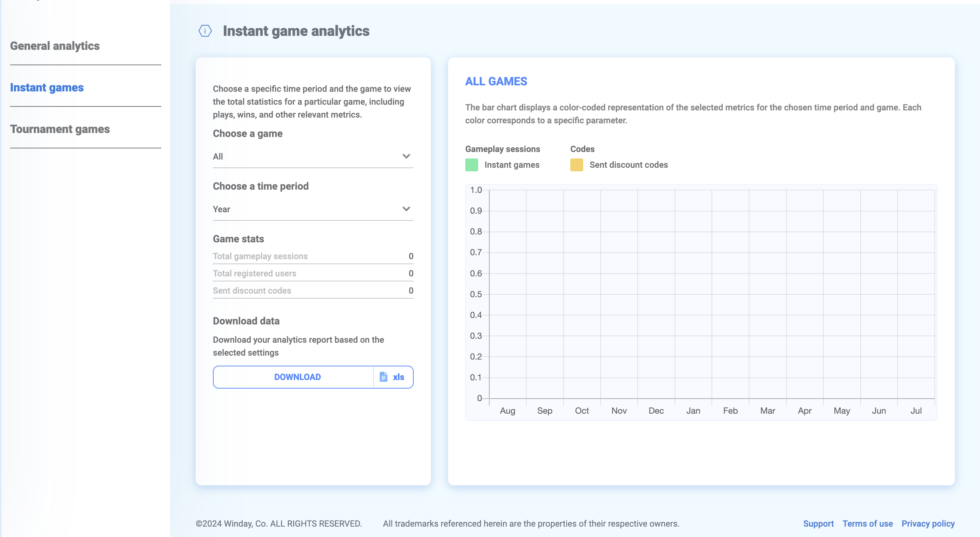The image size is (980, 537).
Task: Open General analytics section
Action: pos(55,46)
